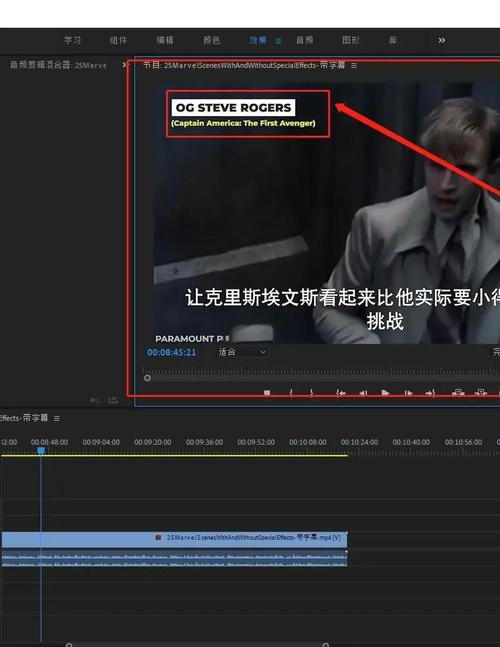This screenshot has width=500, height=647.
Task: Select the video clip 25MarvelScenes mp4 [V]
Action: (x=174, y=539)
